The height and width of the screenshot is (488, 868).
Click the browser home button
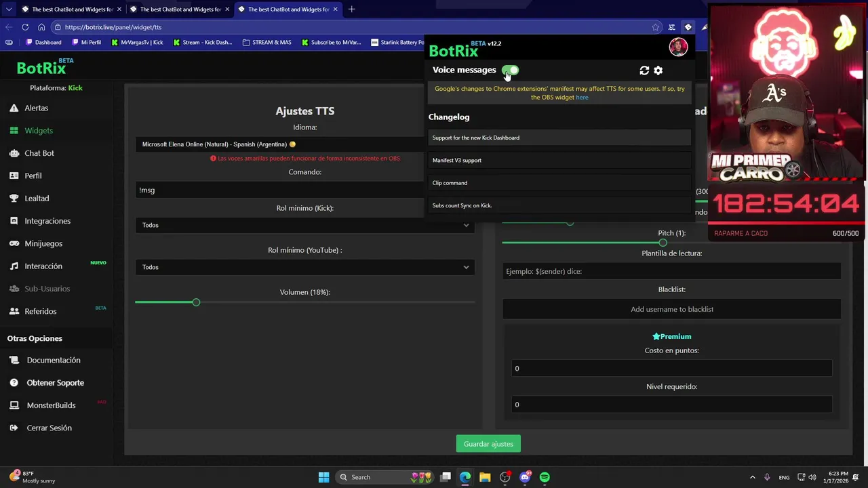(x=41, y=27)
